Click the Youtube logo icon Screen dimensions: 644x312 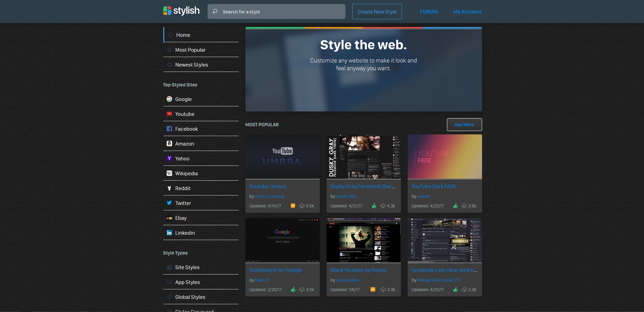point(169,114)
